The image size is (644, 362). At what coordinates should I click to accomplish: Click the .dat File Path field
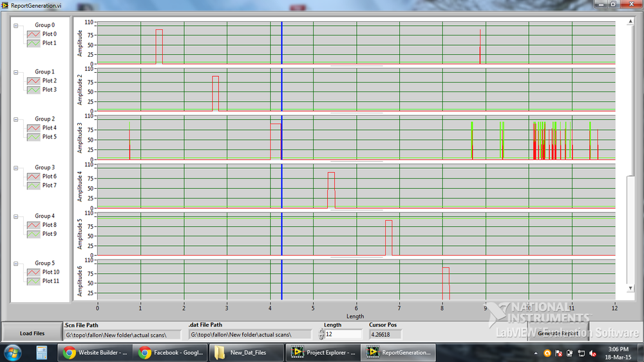point(250,335)
